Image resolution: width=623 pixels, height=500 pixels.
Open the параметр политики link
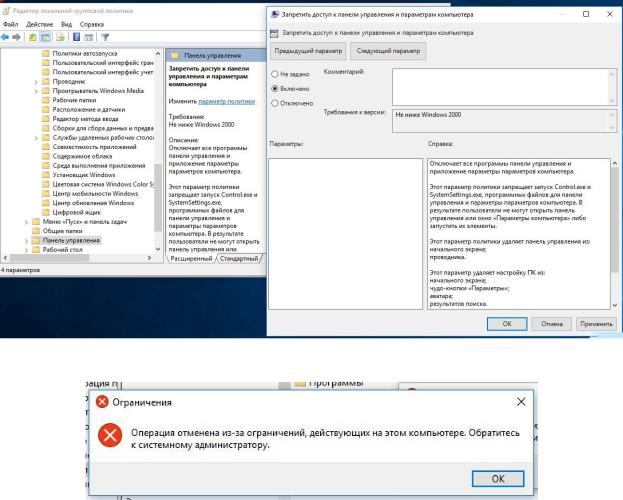pos(226,101)
